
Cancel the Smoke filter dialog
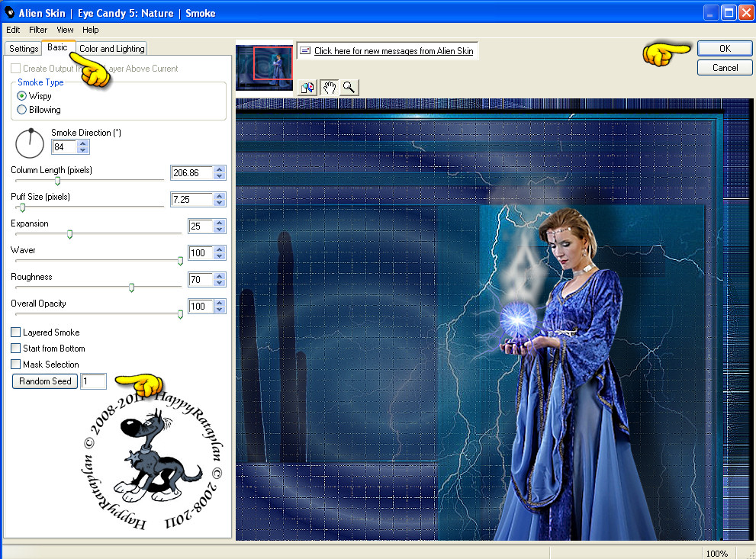(725, 67)
